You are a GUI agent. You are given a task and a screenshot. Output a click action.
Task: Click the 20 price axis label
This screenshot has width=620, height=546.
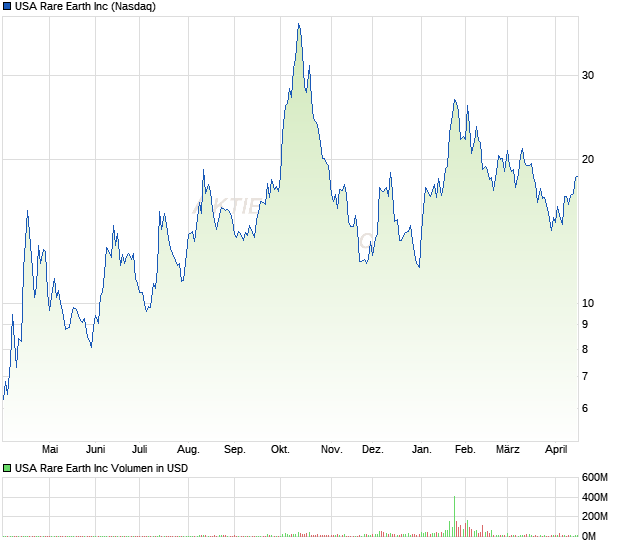(588, 160)
